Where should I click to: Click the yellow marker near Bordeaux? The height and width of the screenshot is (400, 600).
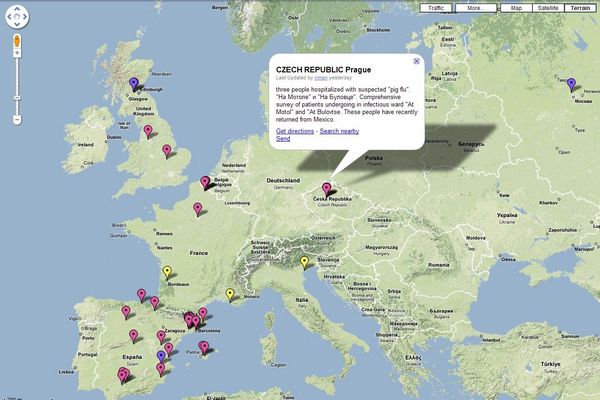167,270
